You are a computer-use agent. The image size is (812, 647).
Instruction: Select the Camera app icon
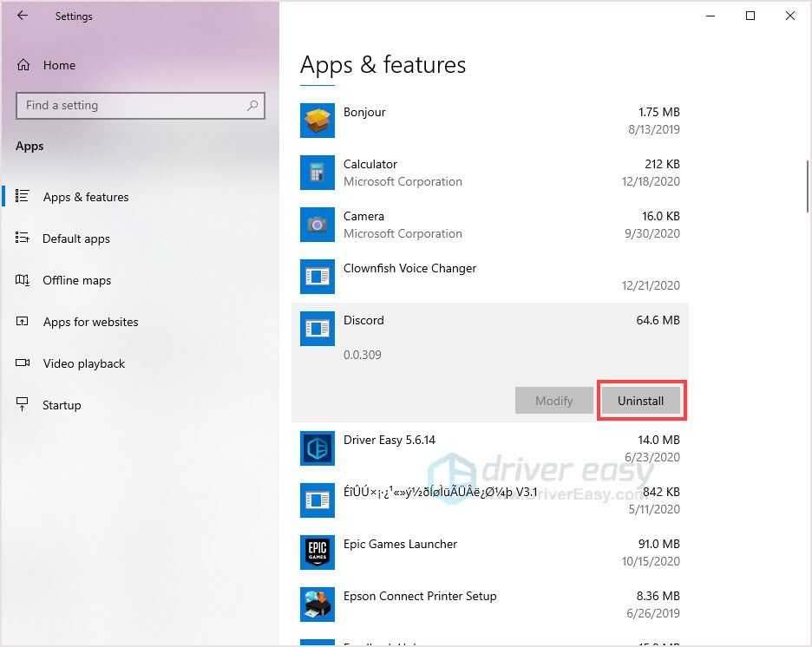(x=318, y=225)
